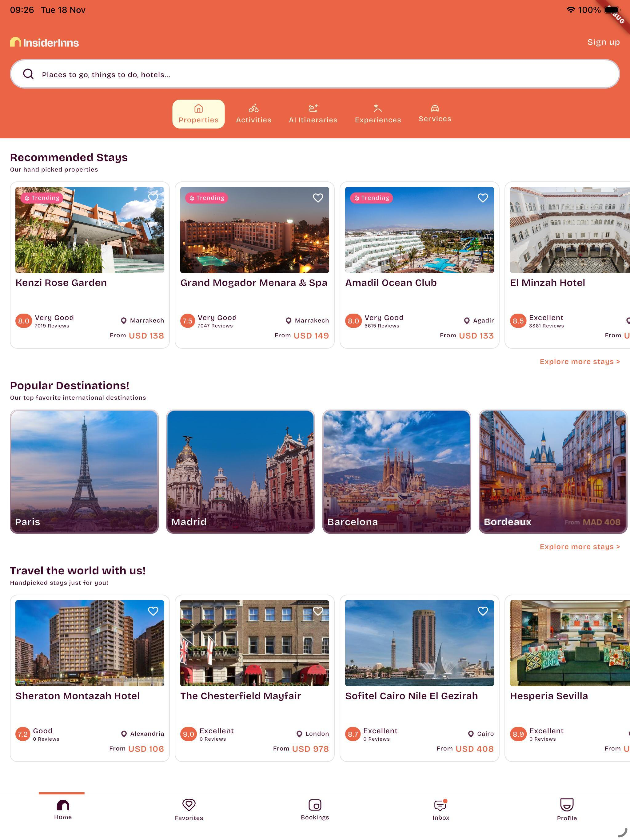Viewport: 630px width, 840px height.
Task: Click the Cairo location pin icon
Action: point(471,734)
